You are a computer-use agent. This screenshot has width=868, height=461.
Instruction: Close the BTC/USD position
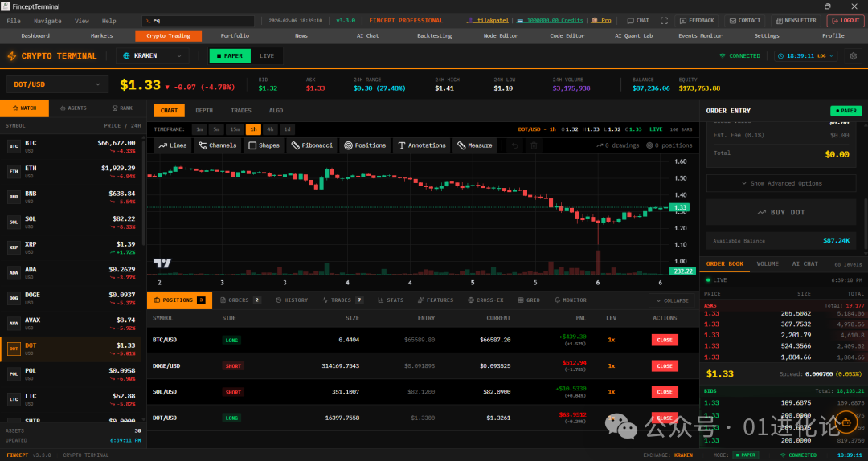click(665, 340)
